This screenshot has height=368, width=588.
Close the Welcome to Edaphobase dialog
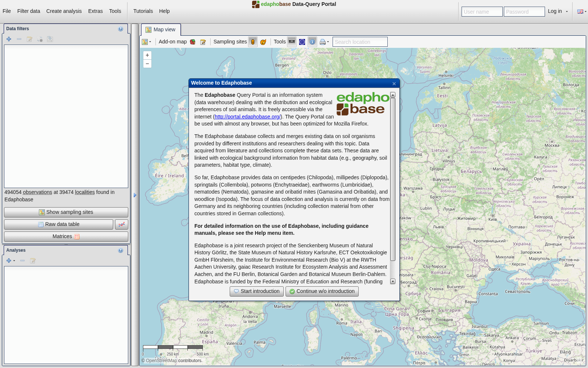(394, 84)
